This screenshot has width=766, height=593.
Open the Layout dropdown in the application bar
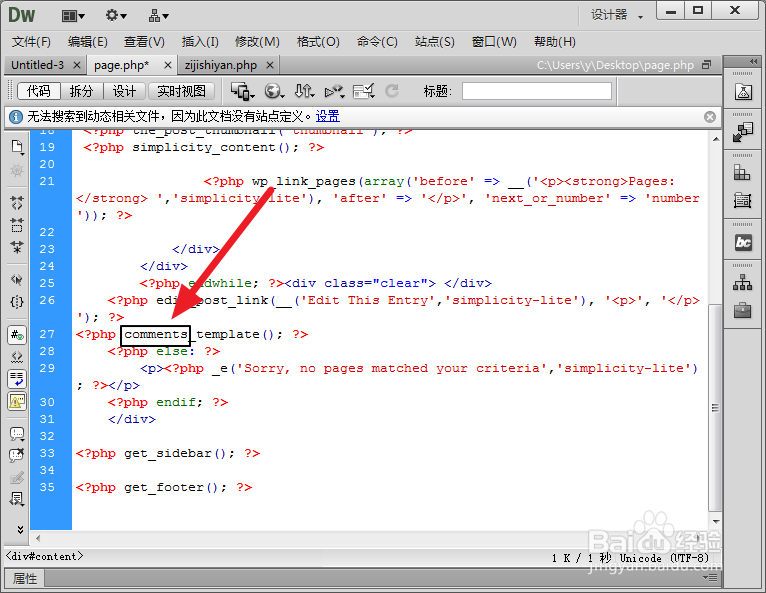73,16
